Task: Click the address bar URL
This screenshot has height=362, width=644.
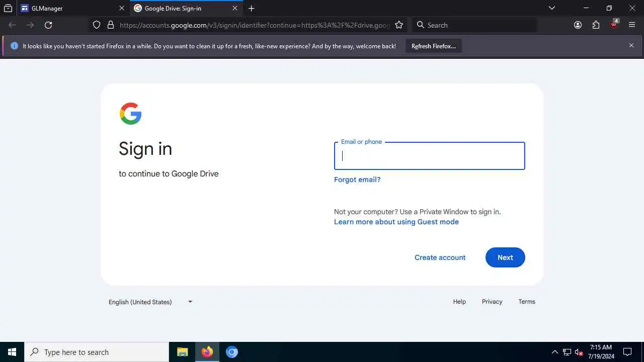Action: [x=255, y=25]
